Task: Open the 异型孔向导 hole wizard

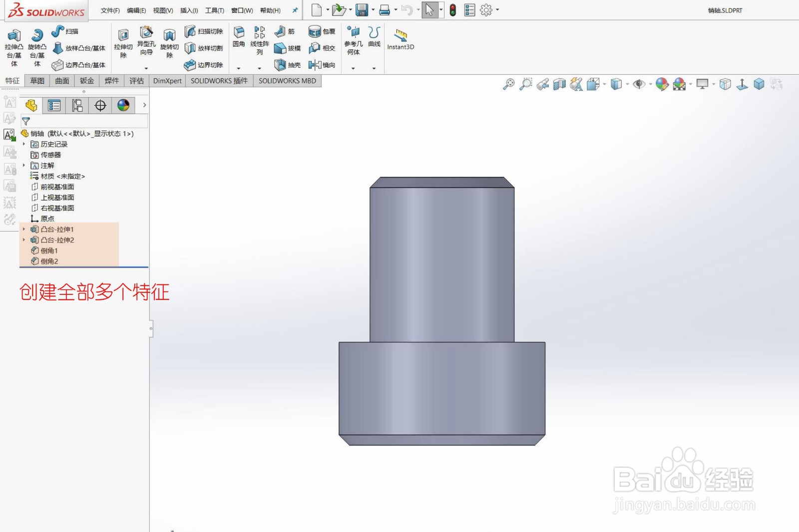Action: click(146, 41)
